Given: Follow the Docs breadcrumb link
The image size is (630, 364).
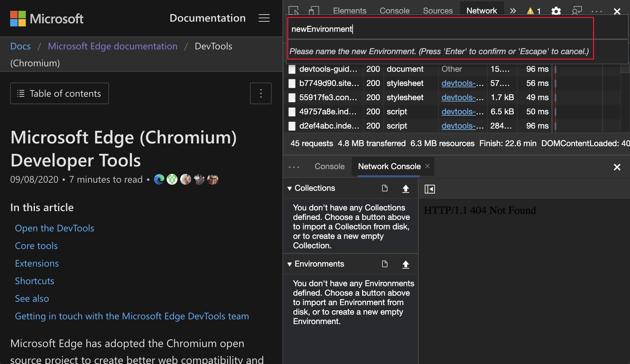Looking at the screenshot, I should click(21, 46).
